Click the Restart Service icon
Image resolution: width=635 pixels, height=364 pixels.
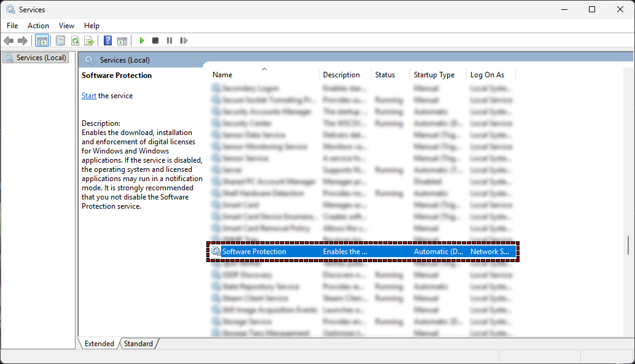pos(184,41)
